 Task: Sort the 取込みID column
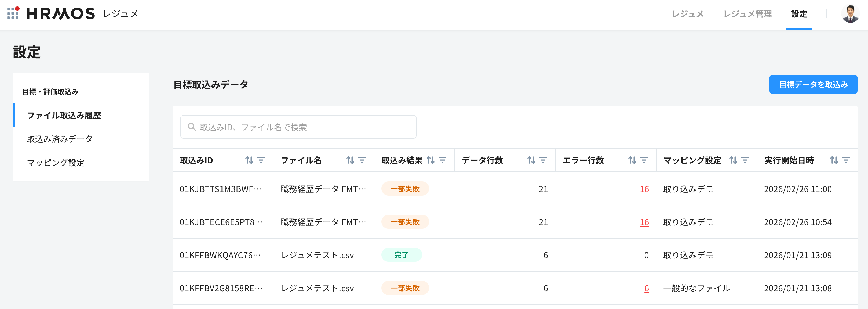click(249, 160)
